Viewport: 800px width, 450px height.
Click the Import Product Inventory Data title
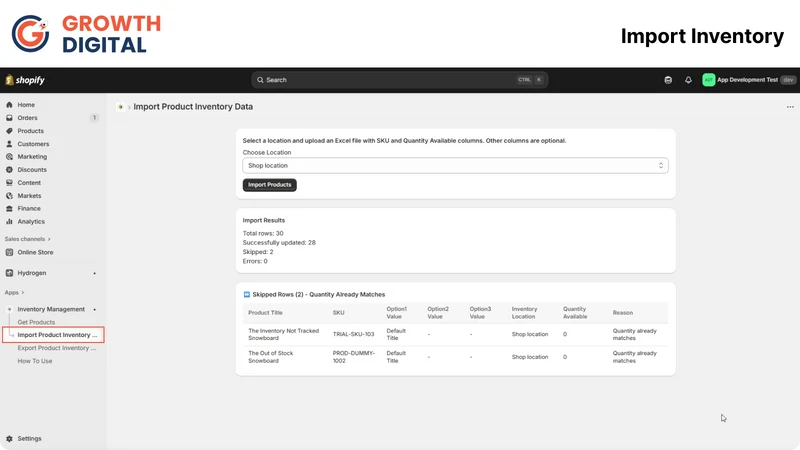[x=193, y=107]
